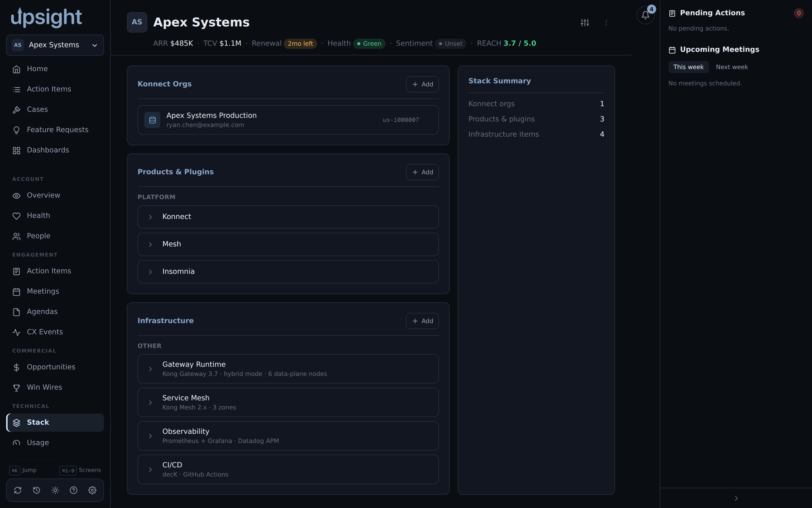Expand the CI/CD infrastructure row
Screen dimensions: 812x508
point(288,469)
